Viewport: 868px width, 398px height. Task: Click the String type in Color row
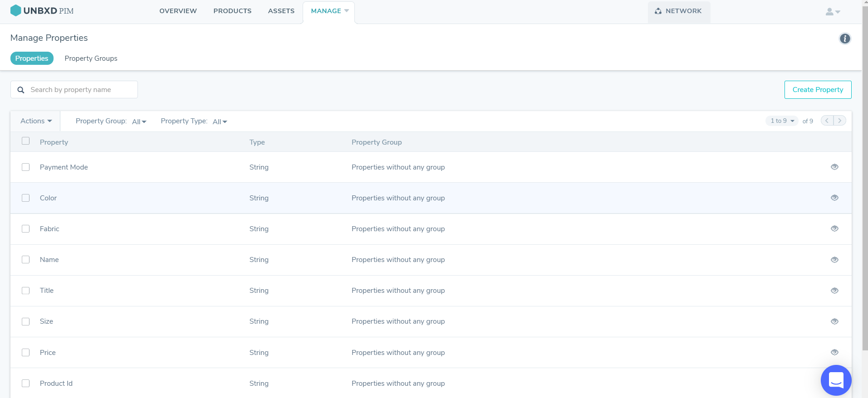pyautogui.click(x=259, y=198)
